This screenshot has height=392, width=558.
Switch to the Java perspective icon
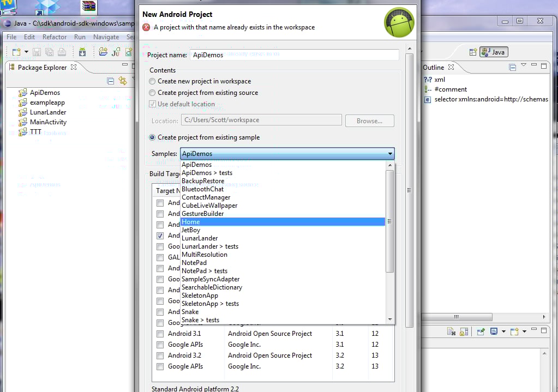[493, 52]
